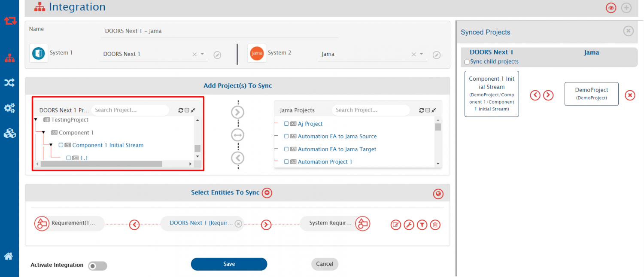Click the filter icon in entity mapping row
This screenshot has width=644, height=277.
point(422,225)
